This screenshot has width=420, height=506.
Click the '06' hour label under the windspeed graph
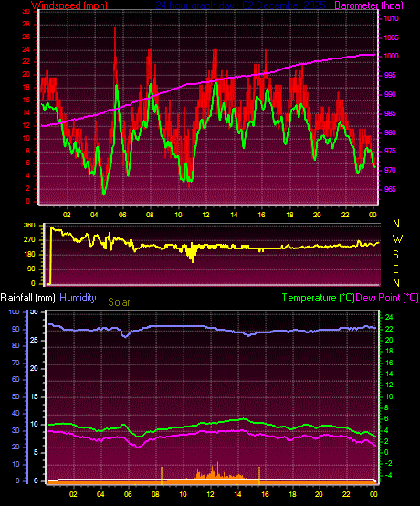122,215
